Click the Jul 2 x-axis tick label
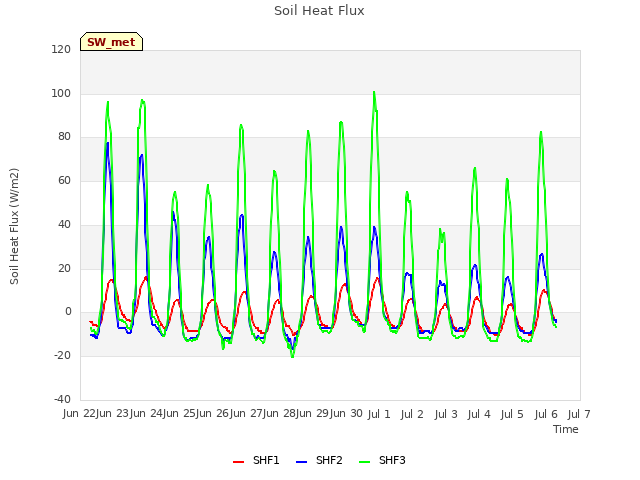 pyautogui.click(x=412, y=414)
